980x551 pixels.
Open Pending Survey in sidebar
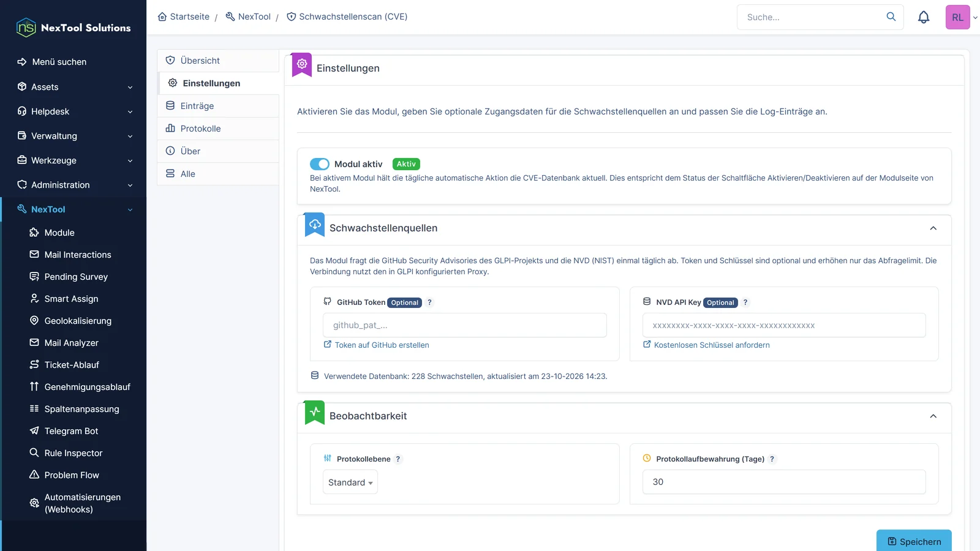click(x=76, y=277)
